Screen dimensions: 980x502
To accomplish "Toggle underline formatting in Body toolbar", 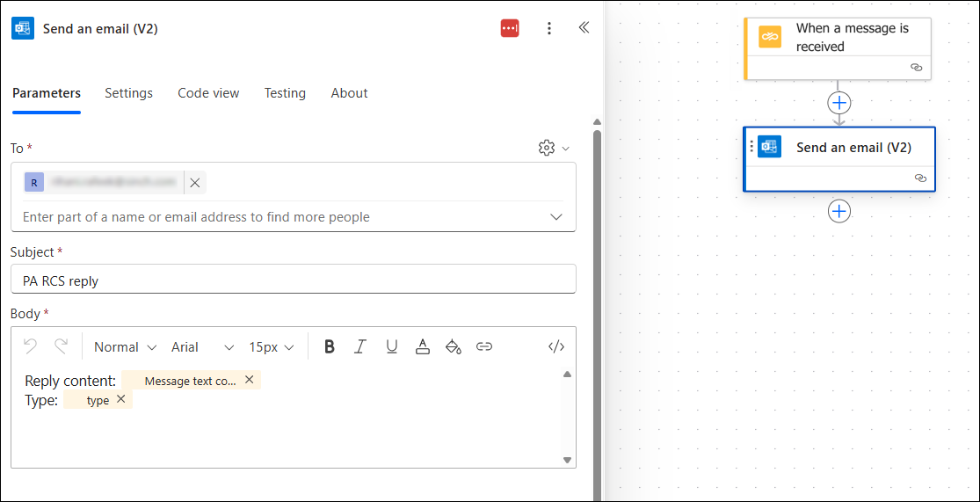I will pyautogui.click(x=392, y=347).
